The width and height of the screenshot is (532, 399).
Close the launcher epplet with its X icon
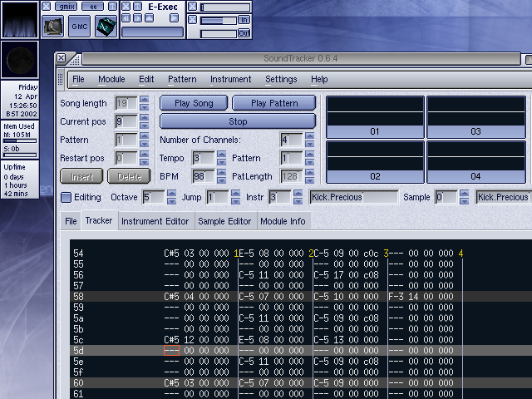[47, 6]
